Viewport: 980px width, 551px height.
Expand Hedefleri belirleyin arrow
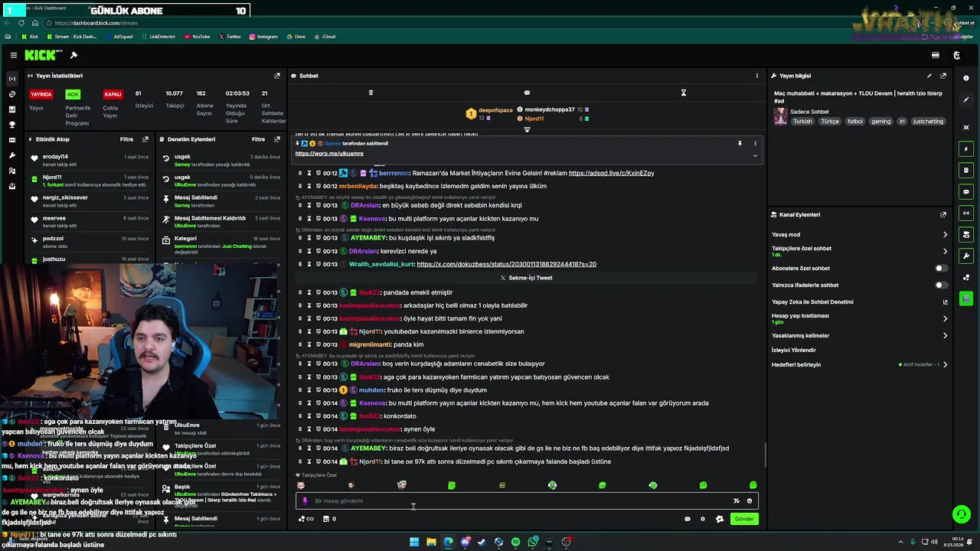(x=945, y=365)
